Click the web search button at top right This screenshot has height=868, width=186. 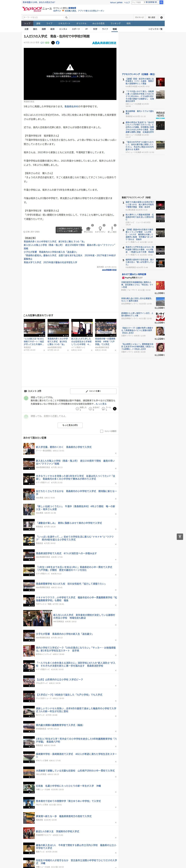tap(161, 2)
